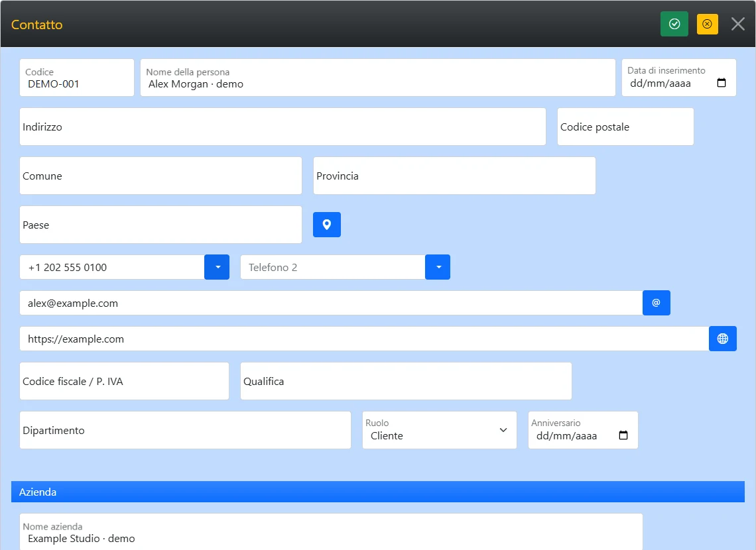Click the Azienda section header

[x=377, y=492]
